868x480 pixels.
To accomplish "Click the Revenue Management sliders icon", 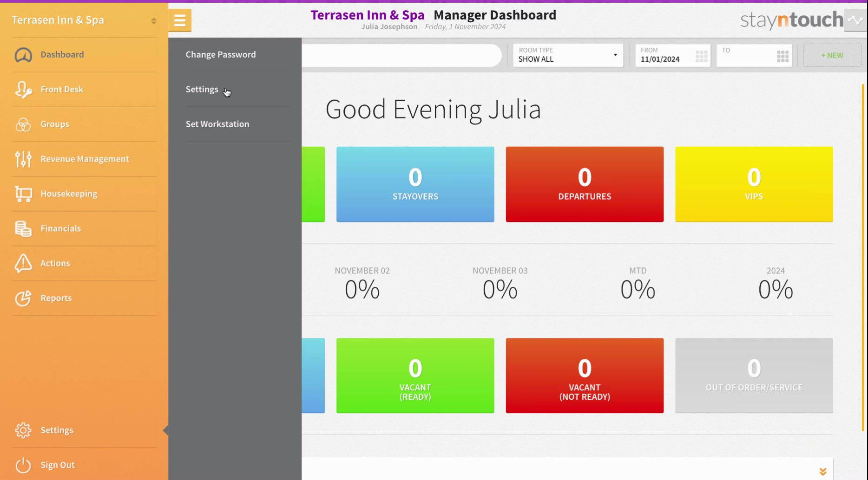I will [x=23, y=159].
